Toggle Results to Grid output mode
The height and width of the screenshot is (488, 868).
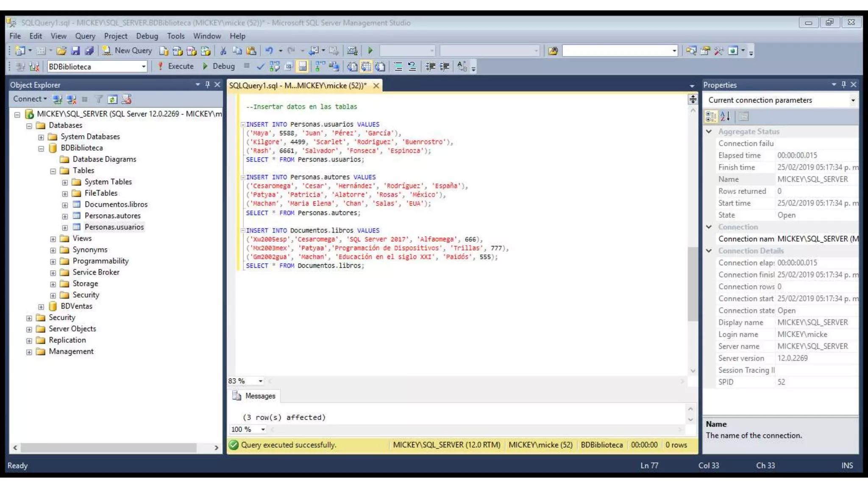pos(366,67)
